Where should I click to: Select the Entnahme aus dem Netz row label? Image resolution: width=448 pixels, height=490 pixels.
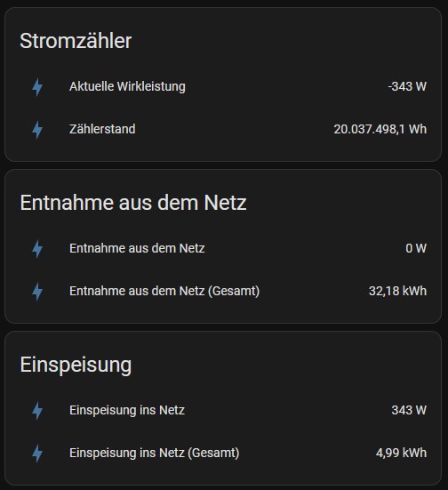click(x=137, y=248)
